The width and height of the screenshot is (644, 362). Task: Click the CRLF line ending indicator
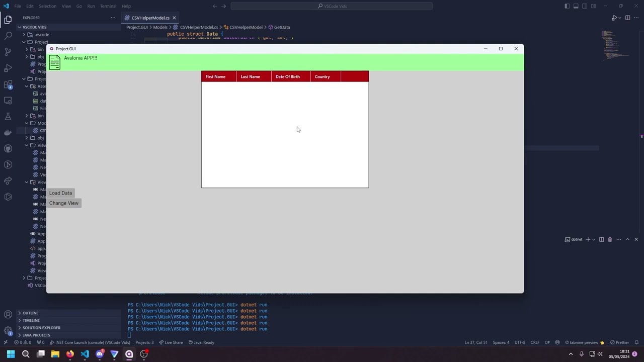(x=535, y=342)
